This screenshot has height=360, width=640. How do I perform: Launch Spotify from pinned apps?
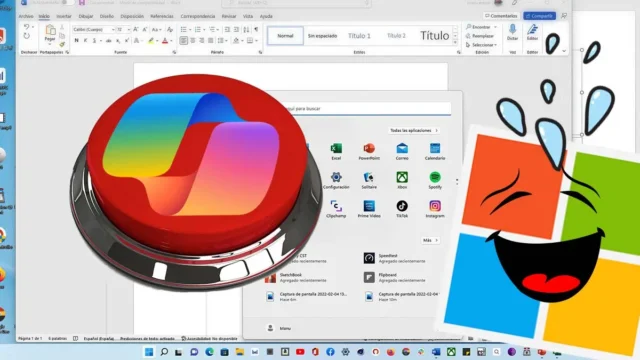(x=435, y=180)
